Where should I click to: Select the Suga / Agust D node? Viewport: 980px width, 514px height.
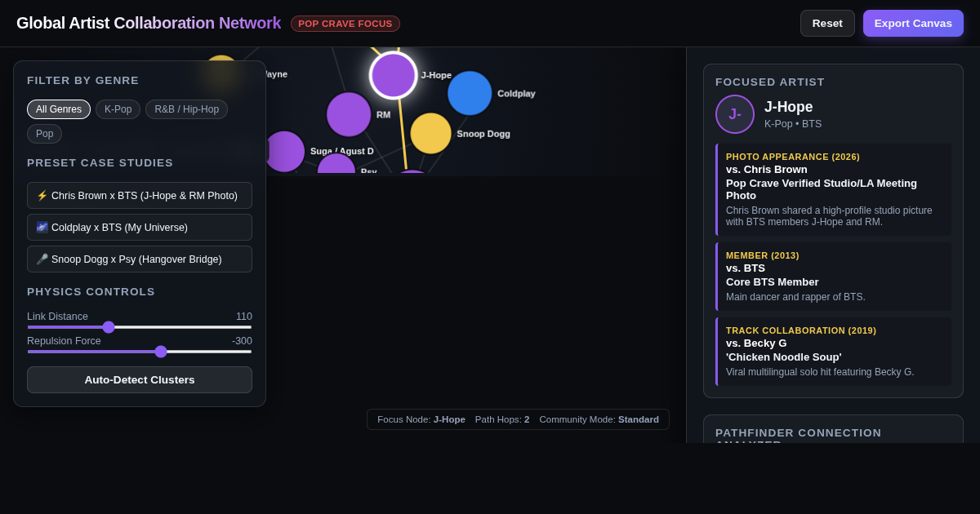[284, 151]
